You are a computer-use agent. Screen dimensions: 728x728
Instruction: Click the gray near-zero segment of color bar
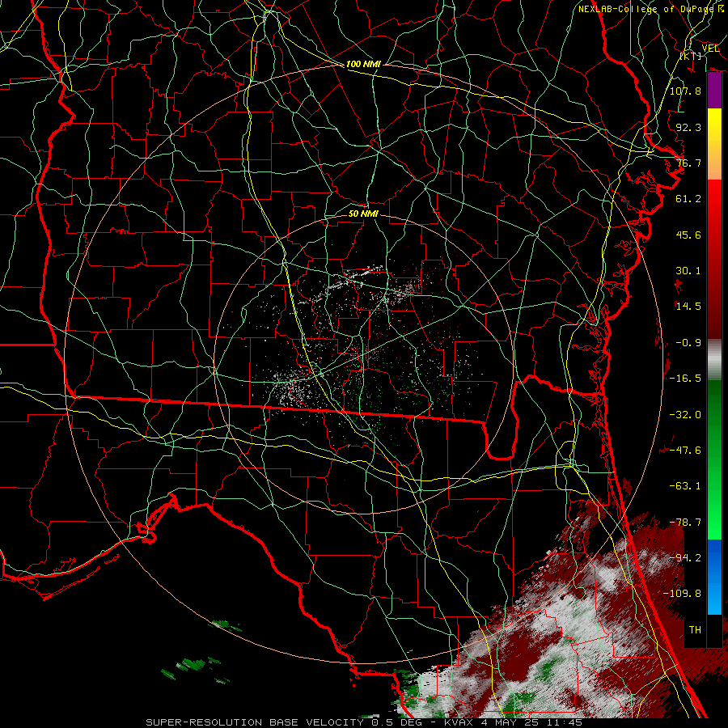[x=714, y=360]
